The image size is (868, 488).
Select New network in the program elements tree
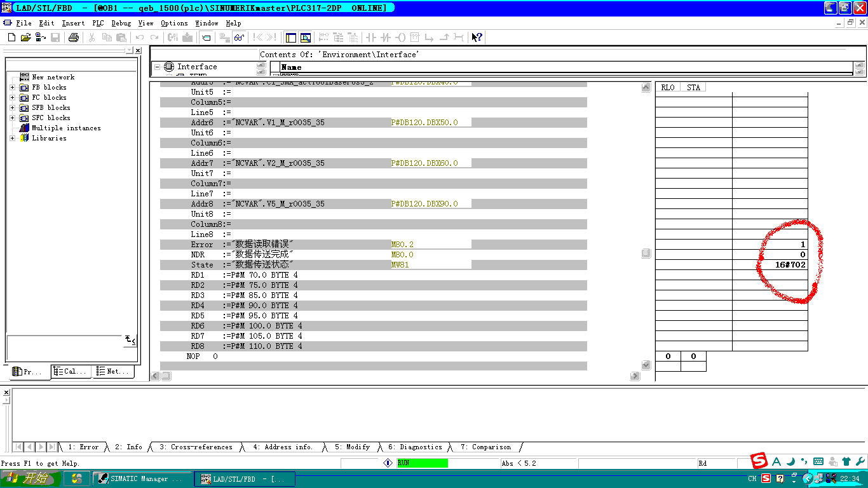click(53, 78)
